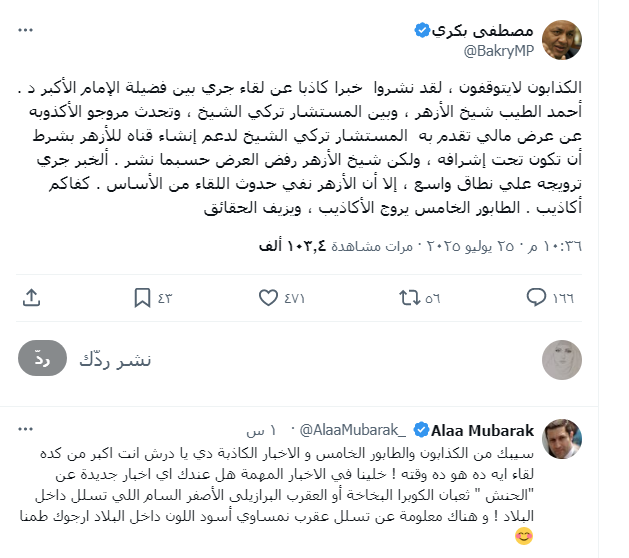This screenshot has height=558, width=629.
Task: Bookmark the tweet by مصطفى بكرى
Action: tap(142, 297)
